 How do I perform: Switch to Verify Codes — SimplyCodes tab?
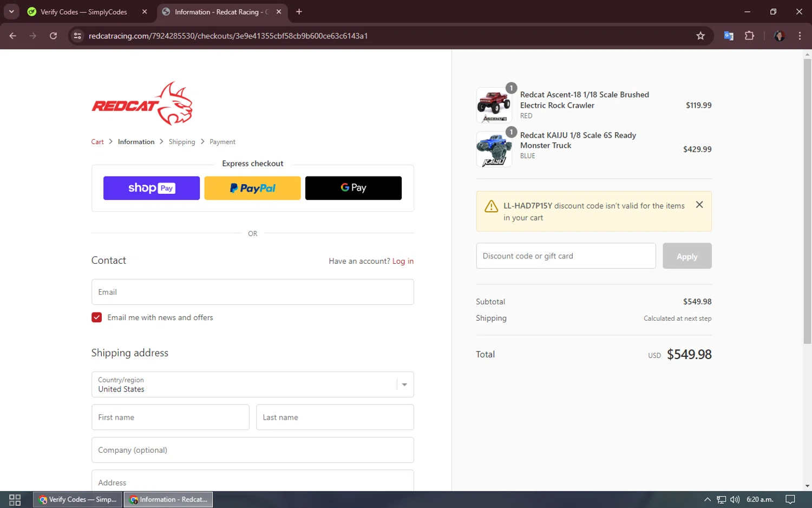[x=84, y=12]
